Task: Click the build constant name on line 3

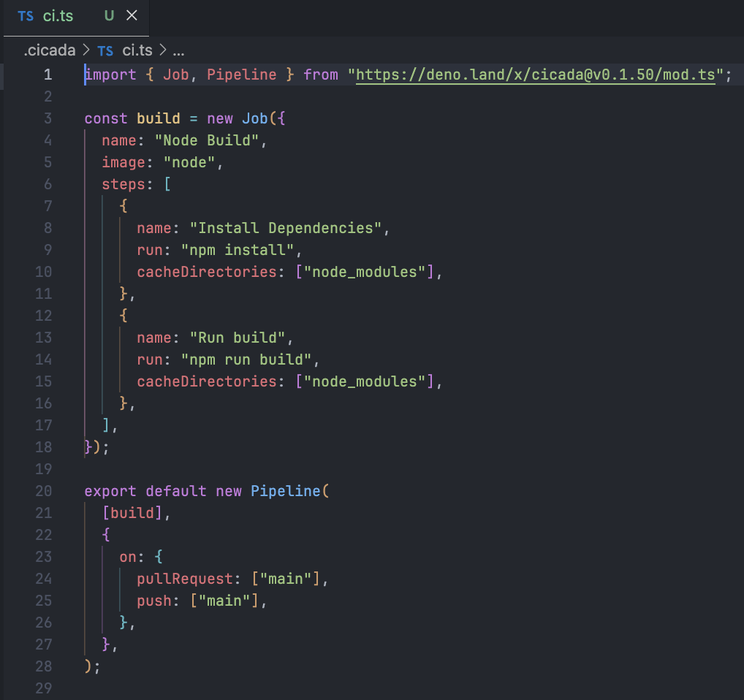Action: [x=159, y=118]
